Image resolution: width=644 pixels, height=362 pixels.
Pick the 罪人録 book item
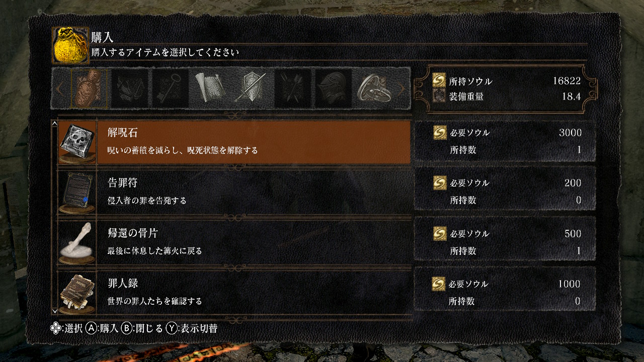76,293
